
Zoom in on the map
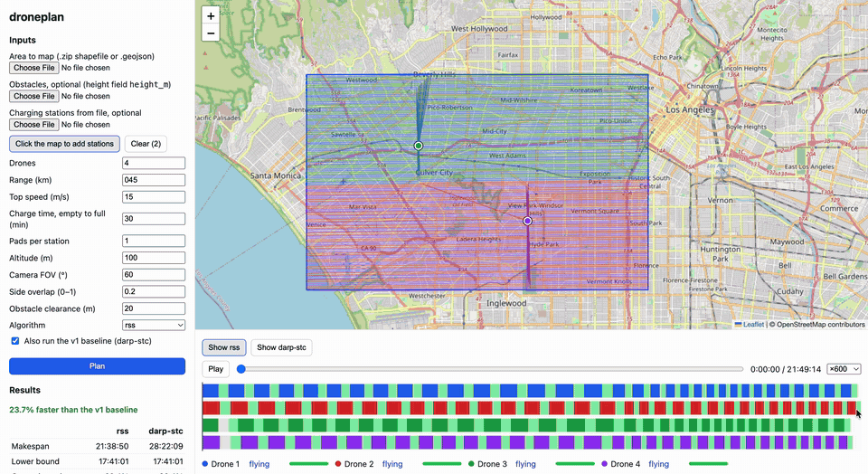(211, 16)
